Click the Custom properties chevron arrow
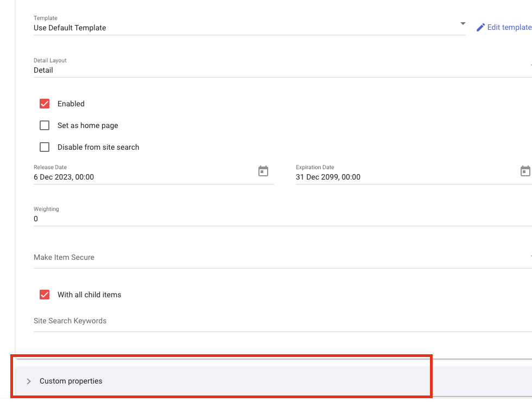Viewport: 532px width, 402px height. tap(29, 381)
